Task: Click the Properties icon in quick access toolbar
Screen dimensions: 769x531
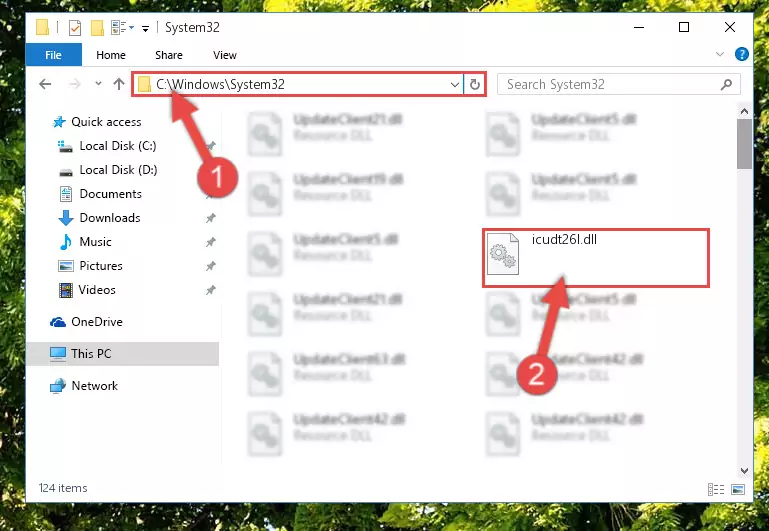Action: tap(75, 28)
